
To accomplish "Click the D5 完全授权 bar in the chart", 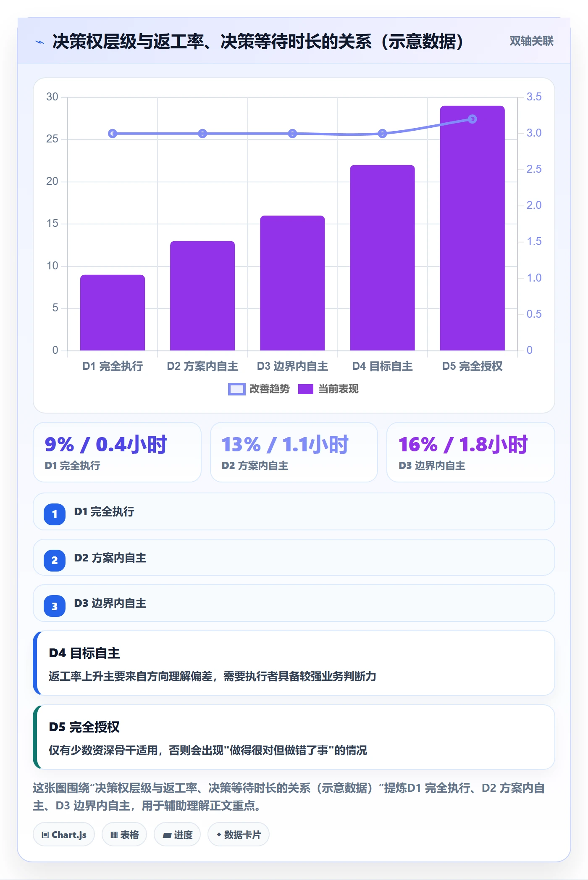I will (472, 228).
